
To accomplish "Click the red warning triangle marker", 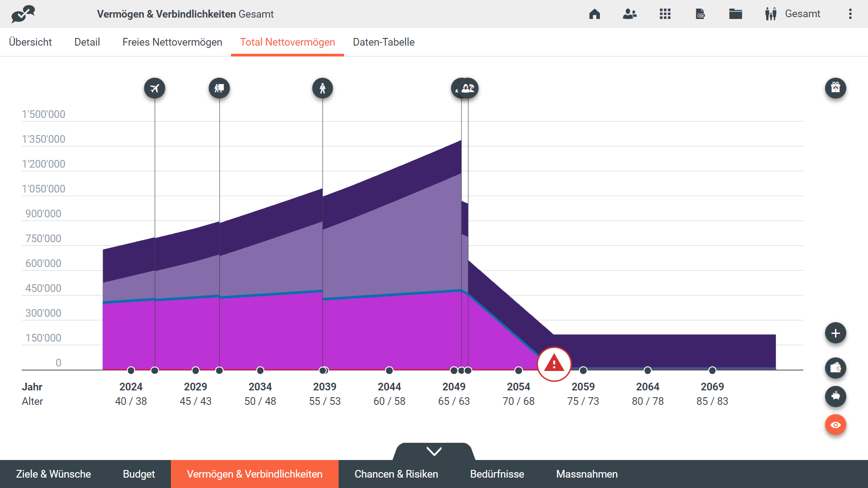I will point(554,364).
